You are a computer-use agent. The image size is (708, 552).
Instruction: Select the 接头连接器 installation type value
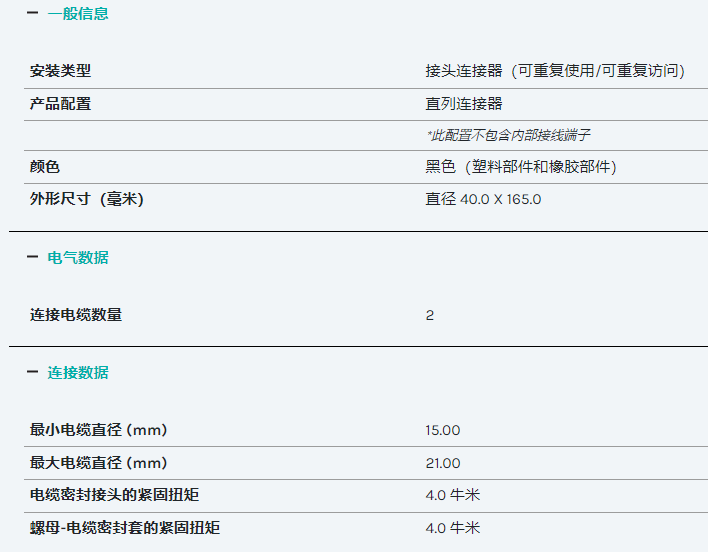pos(555,71)
